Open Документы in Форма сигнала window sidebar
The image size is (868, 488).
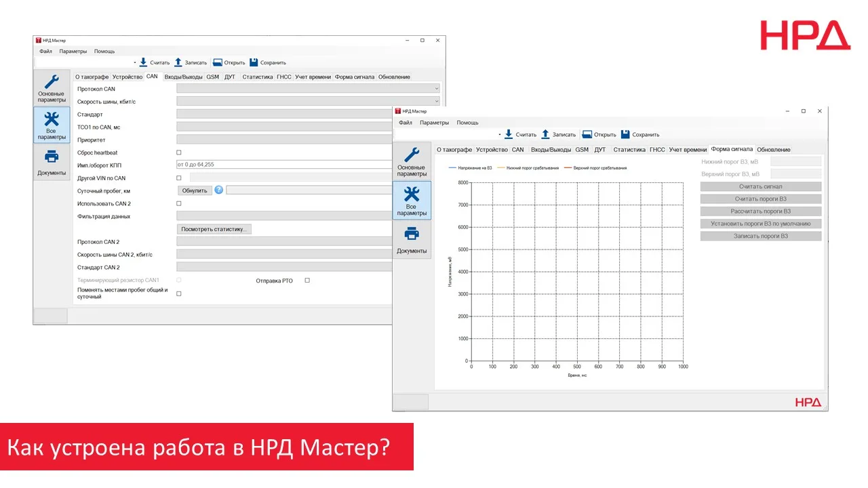point(412,240)
